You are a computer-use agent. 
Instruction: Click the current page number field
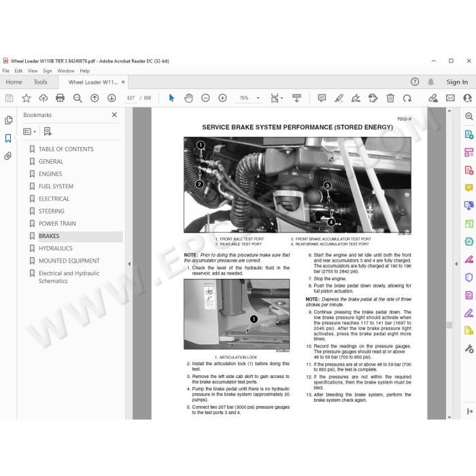click(x=131, y=98)
